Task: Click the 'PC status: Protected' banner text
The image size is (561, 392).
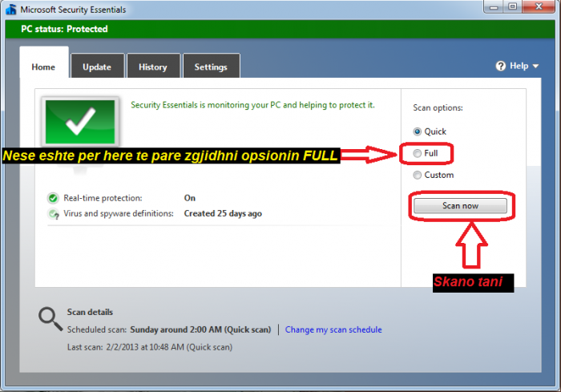Action: click(x=64, y=29)
